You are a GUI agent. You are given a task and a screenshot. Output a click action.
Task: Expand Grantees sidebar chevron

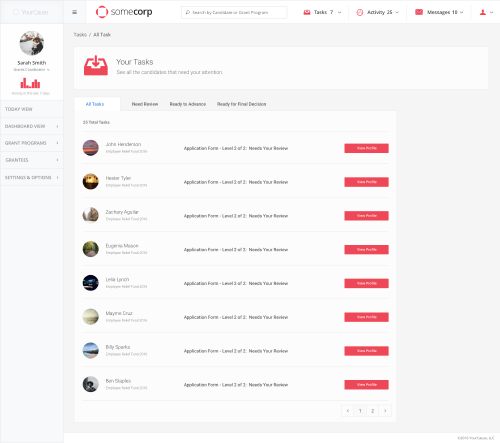pos(57,160)
